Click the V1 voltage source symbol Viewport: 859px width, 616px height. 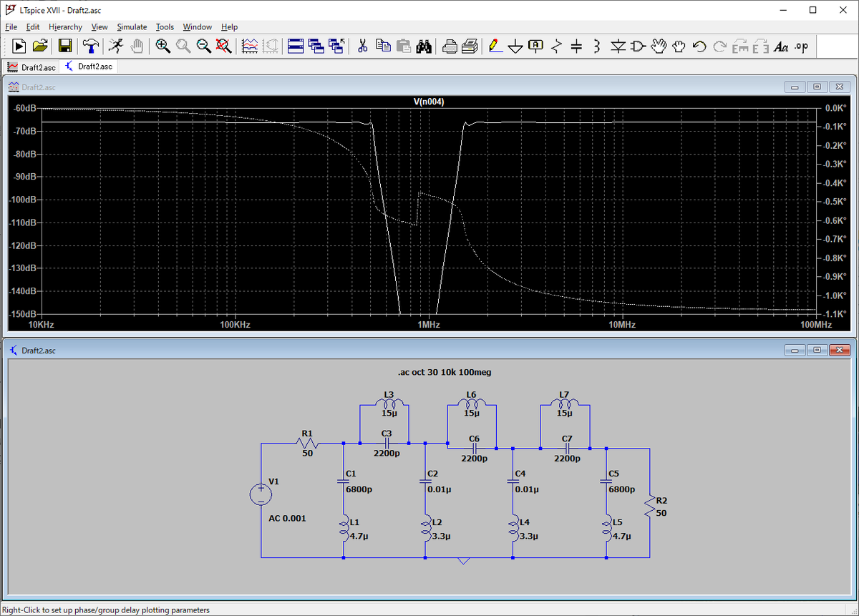click(261, 494)
